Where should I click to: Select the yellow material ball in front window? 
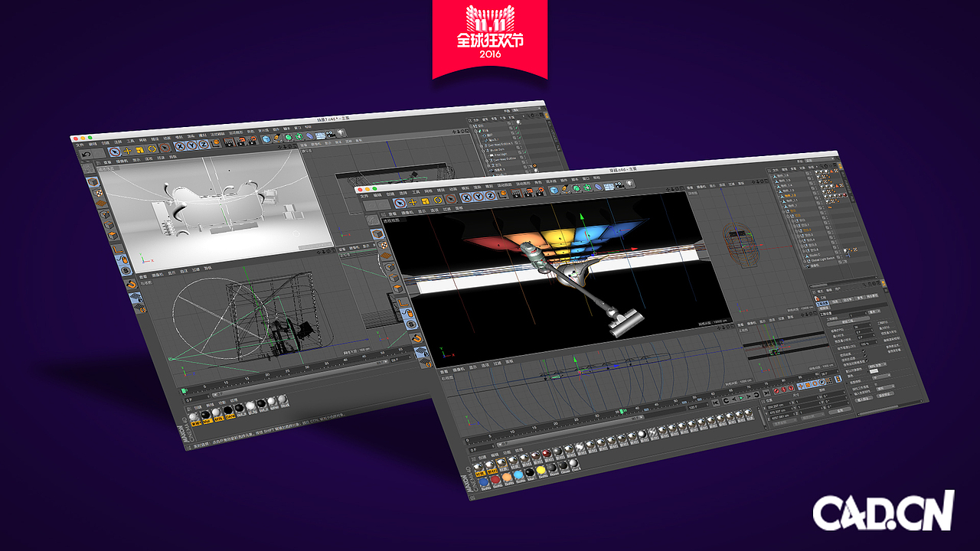click(541, 470)
